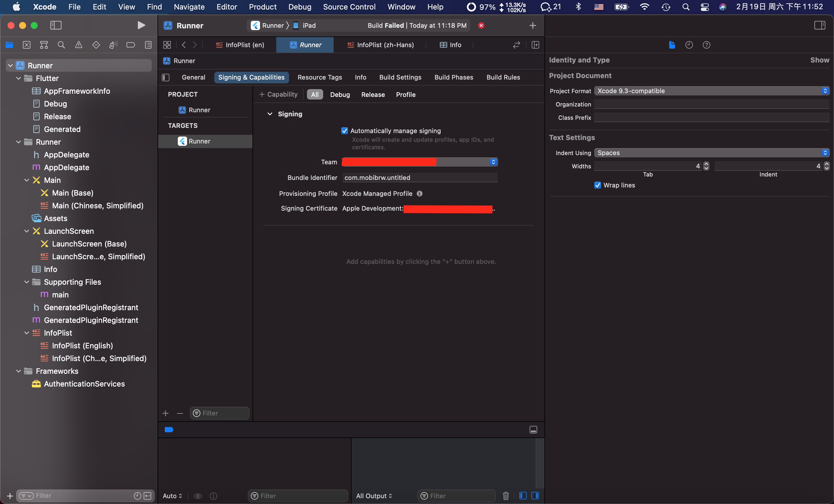Collapse the Signing section chevron

pos(270,114)
